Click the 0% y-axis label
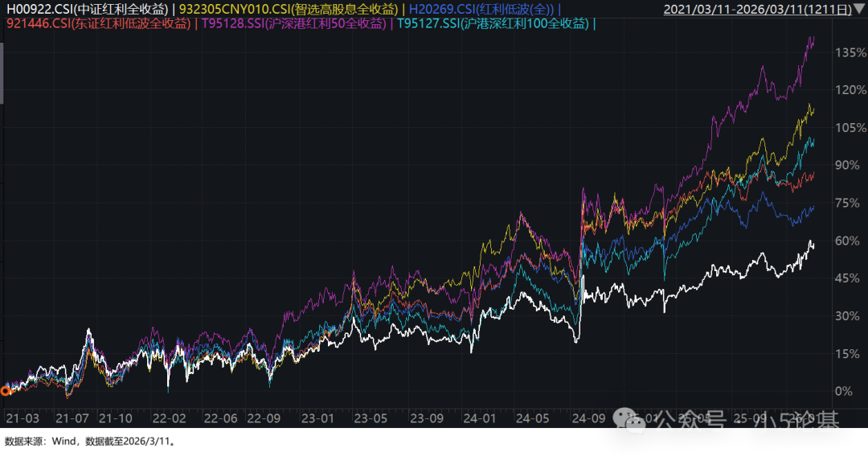868x457 pixels. [x=843, y=391]
